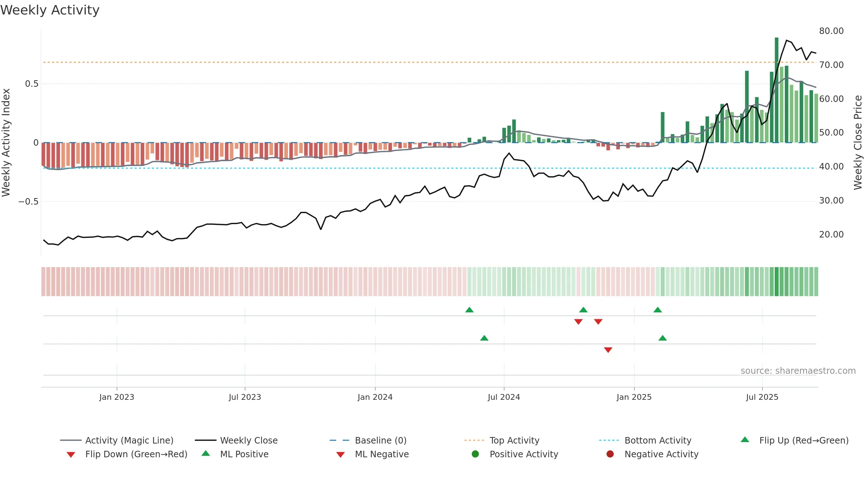Click the sharemaestro.com source text

click(x=798, y=371)
